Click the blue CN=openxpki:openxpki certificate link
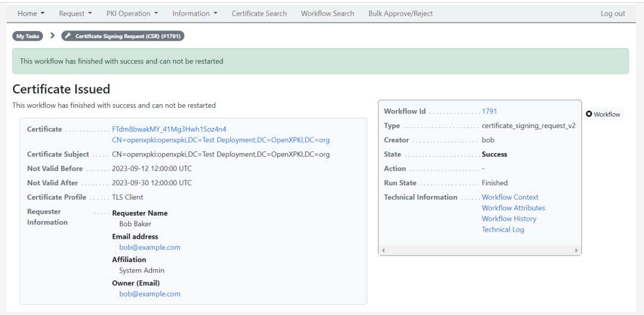This screenshot has width=644, height=315. [x=221, y=140]
